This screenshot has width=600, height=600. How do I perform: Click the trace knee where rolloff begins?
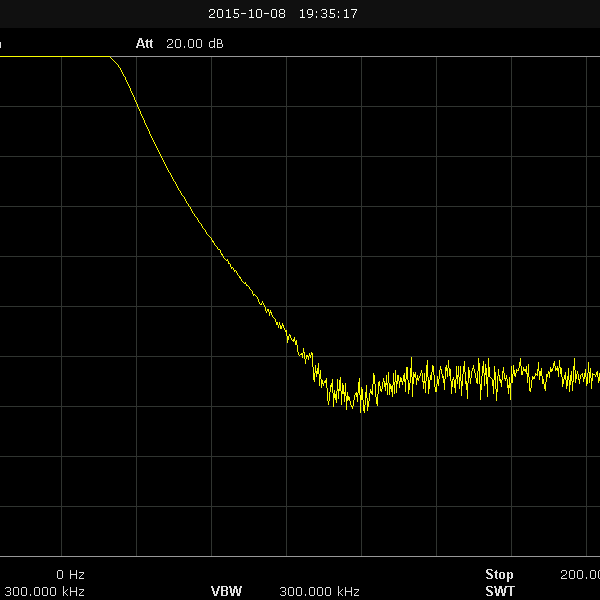(x=113, y=60)
